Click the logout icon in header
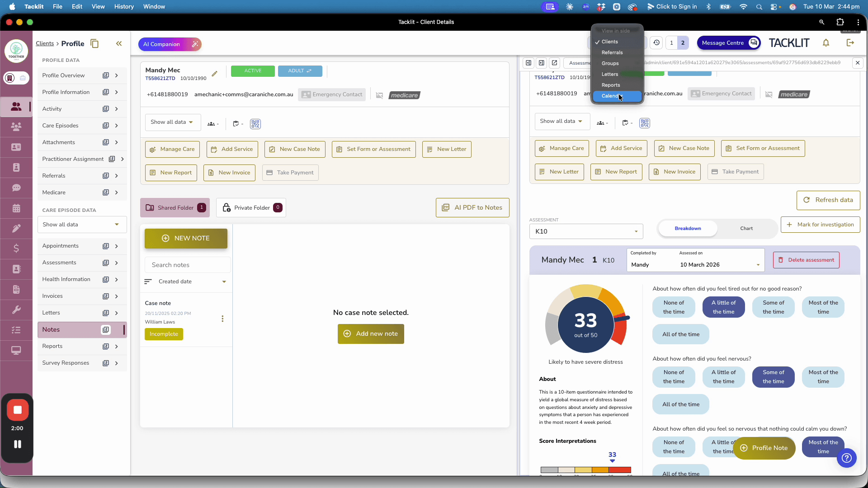 coord(850,43)
